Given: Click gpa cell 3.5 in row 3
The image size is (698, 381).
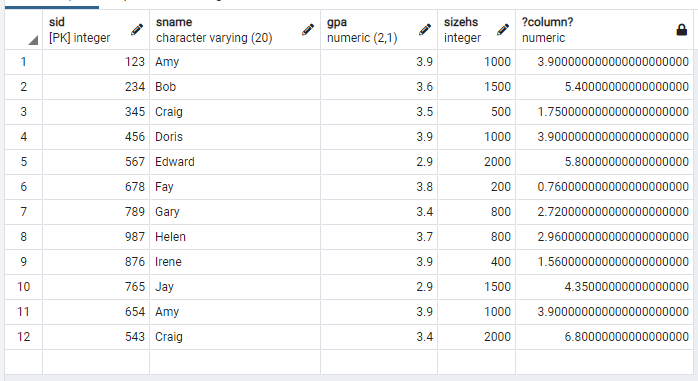Looking at the screenshot, I should coord(379,112).
